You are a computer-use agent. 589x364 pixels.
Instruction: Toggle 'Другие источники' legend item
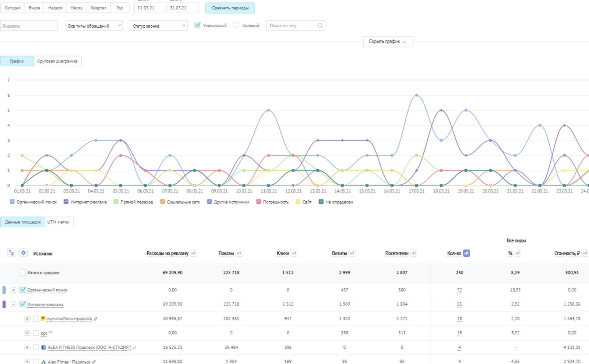pyautogui.click(x=228, y=202)
